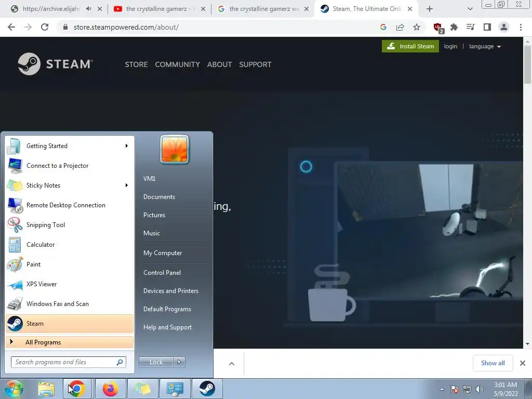Open XPS Viewer entry
The width and height of the screenshot is (532, 399).
click(x=70, y=284)
